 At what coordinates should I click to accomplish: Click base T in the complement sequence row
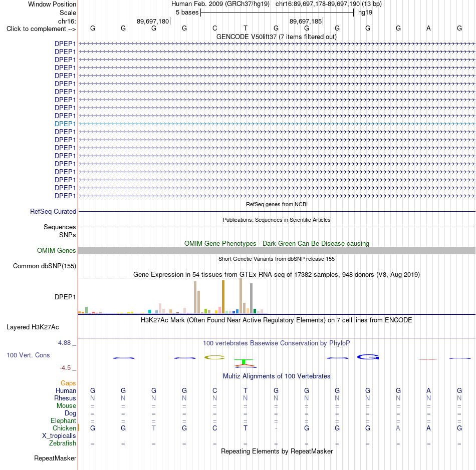pos(246,28)
